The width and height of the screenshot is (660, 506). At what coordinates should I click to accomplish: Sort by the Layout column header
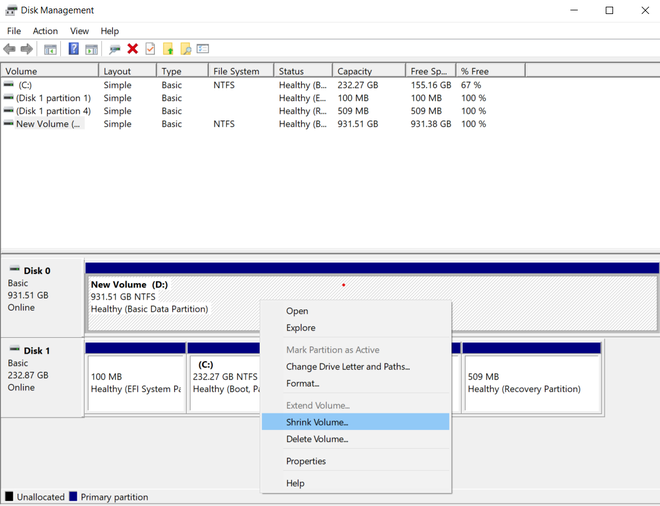click(128, 71)
